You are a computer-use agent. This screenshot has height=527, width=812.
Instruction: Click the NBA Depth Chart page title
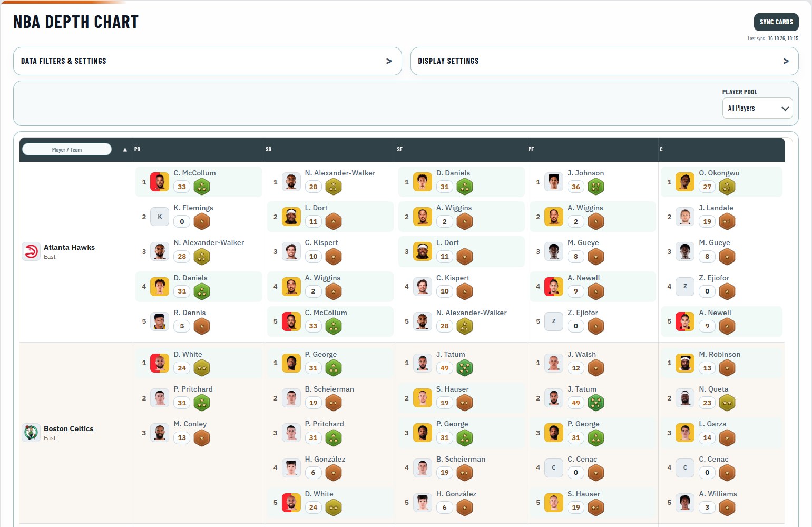pyautogui.click(x=76, y=22)
